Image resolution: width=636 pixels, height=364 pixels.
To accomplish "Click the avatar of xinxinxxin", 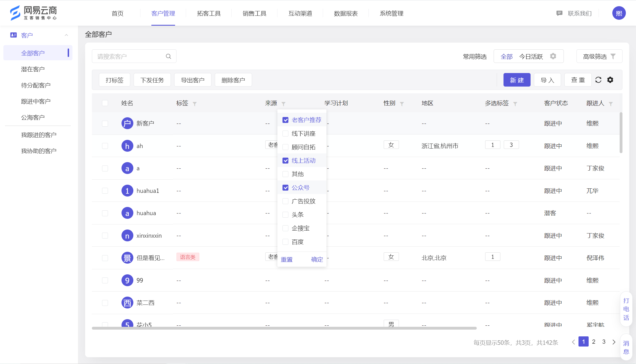I will click(127, 235).
